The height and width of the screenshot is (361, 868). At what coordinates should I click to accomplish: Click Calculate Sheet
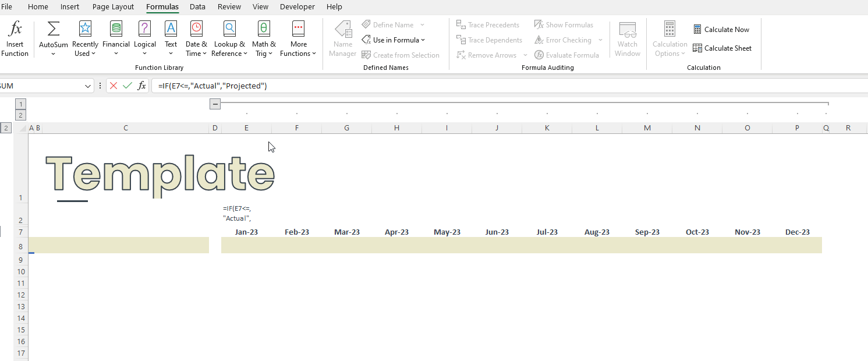click(x=722, y=48)
